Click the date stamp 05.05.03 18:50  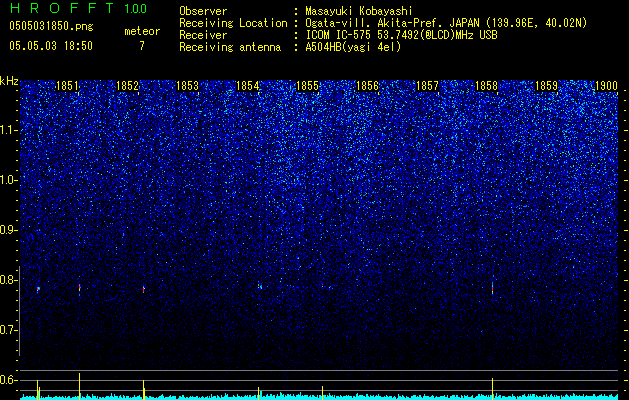pyautogui.click(x=51, y=46)
